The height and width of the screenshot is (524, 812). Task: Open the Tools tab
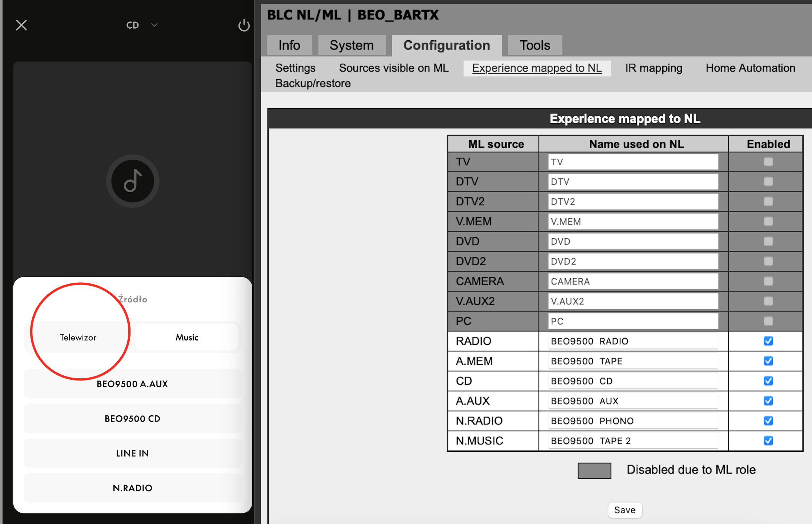[535, 45]
